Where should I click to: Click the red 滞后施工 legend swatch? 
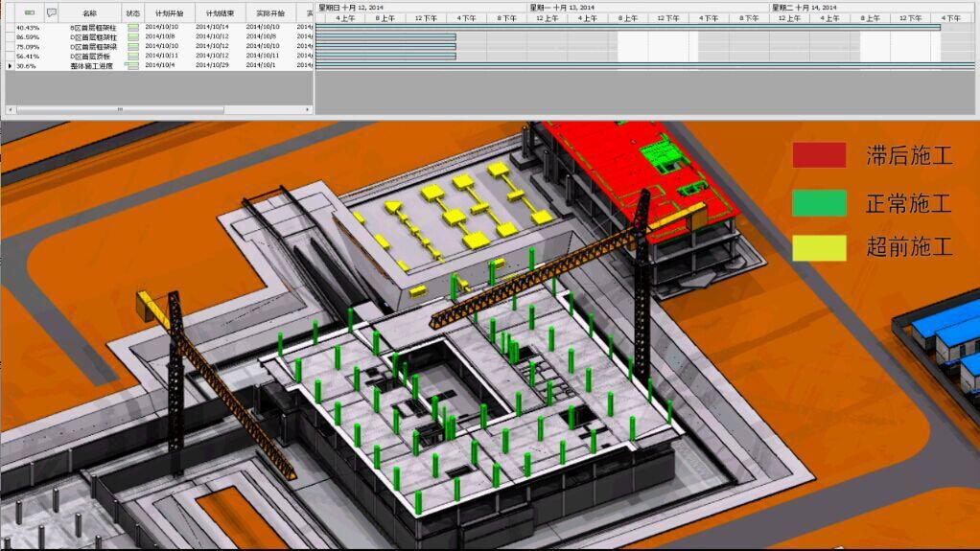pos(819,155)
